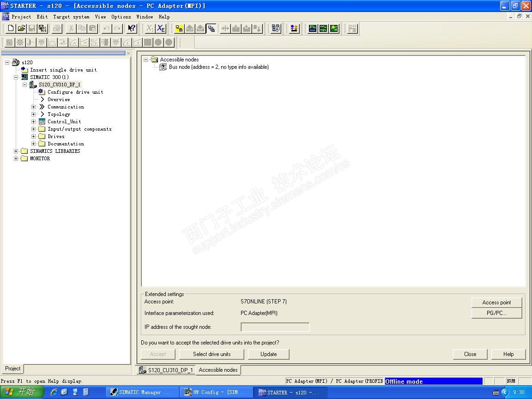The image size is (532, 399).
Task: Collapse the s120 project root node
Action: (7, 62)
